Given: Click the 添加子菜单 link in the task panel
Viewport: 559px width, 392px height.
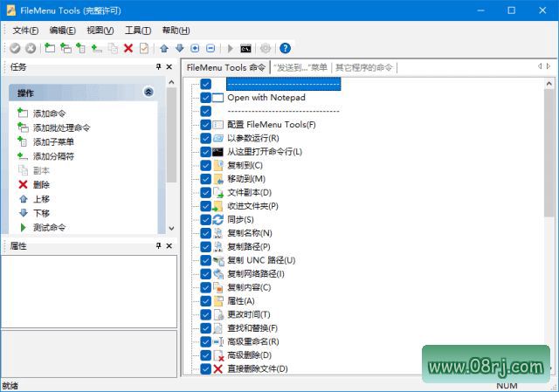Looking at the screenshot, I should pyautogui.click(x=53, y=141).
